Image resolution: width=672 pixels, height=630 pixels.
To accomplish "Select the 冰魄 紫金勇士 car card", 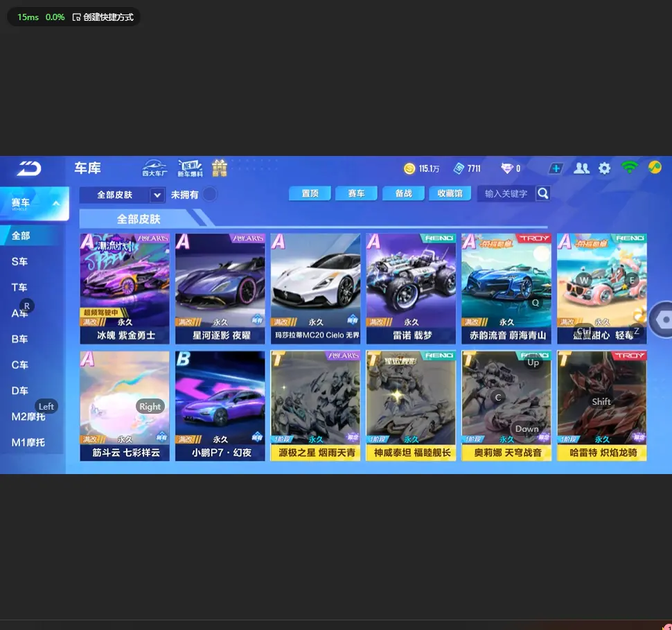I will point(125,288).
